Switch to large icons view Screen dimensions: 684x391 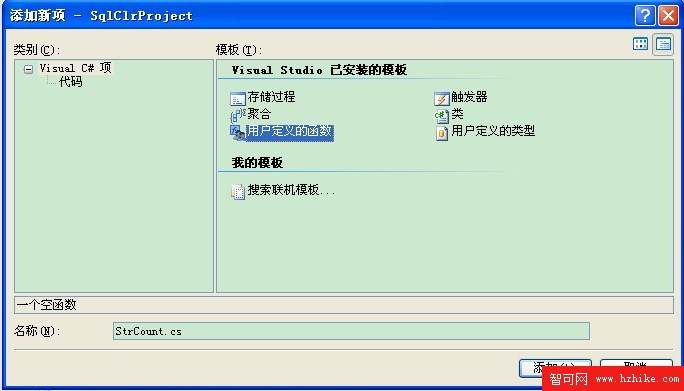pos(640,44)
